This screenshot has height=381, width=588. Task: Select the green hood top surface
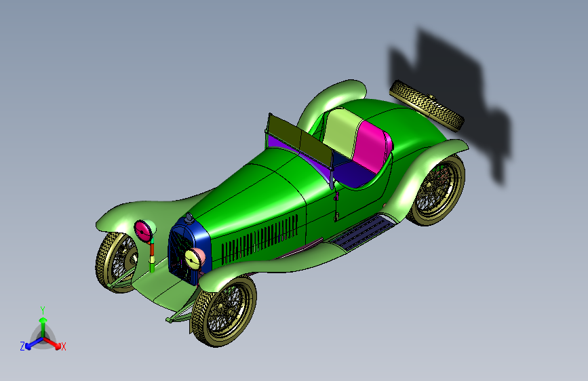pos(259,189)
